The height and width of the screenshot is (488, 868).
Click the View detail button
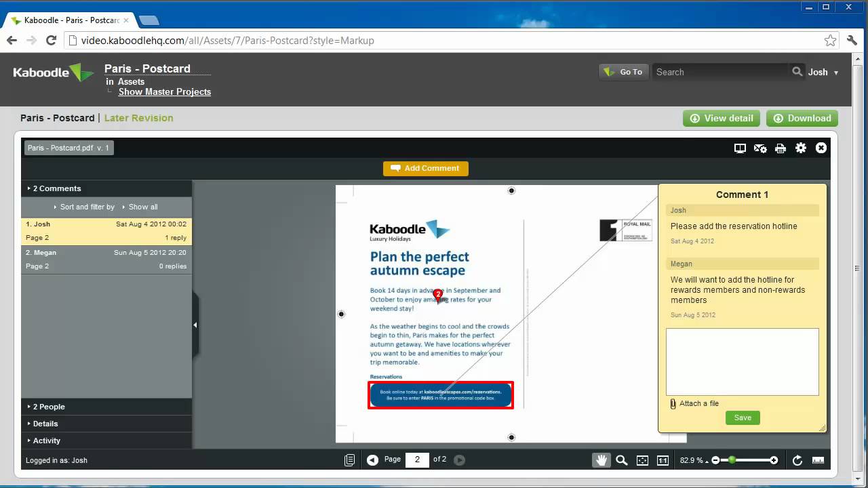pyautogui.click(x=722, y=118)
